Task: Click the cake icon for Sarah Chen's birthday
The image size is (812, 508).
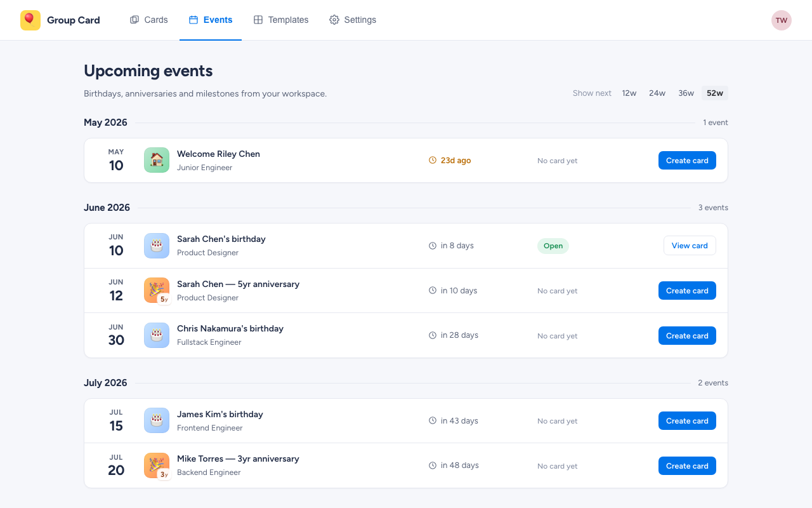Action: pyautogui.click(x=157, y=246)
